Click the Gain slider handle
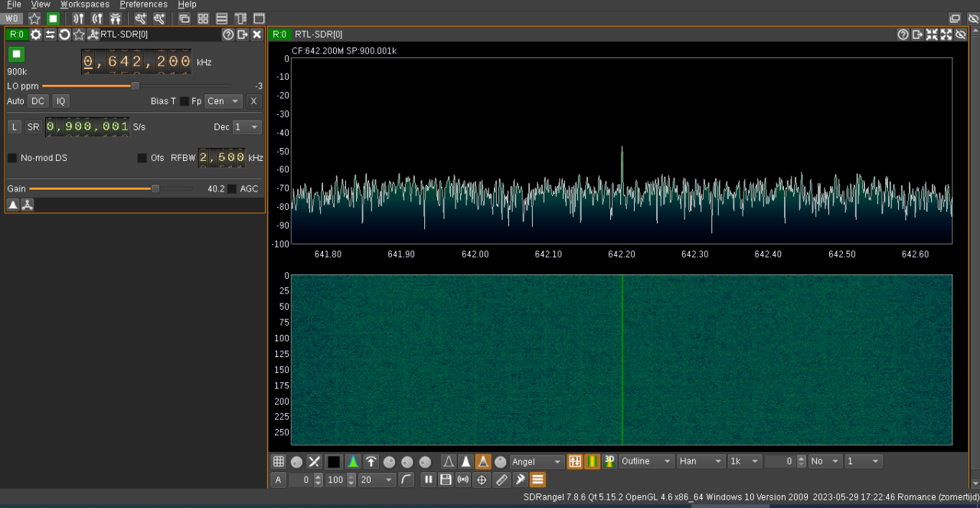Screen dimensions: 980x508 coord(155,188)
